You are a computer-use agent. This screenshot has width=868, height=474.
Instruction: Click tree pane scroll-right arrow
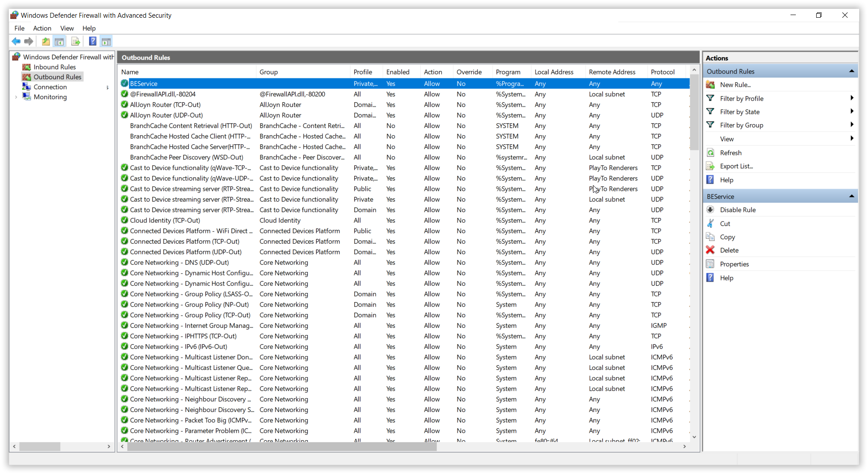109,447
